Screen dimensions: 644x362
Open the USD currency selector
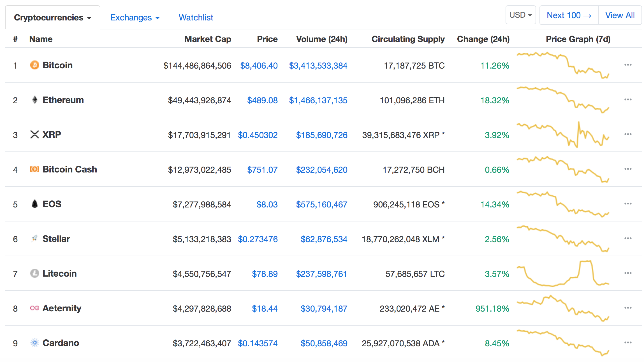point(521,15)
